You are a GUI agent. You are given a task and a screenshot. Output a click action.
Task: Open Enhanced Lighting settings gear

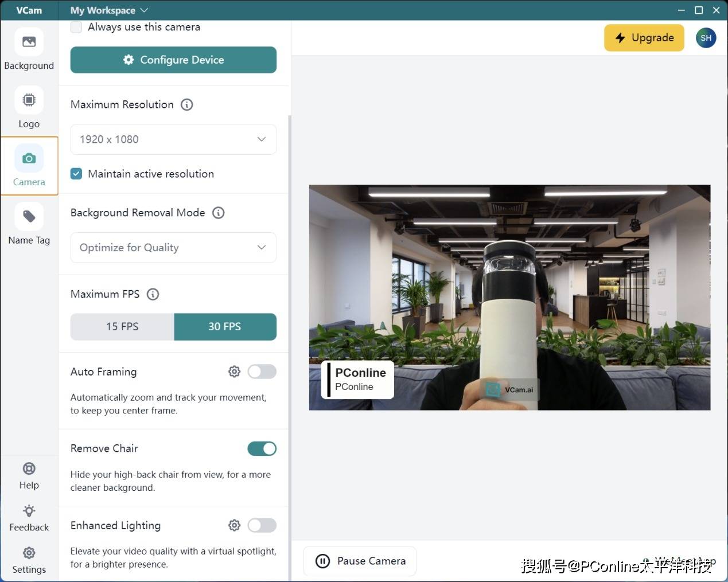pos(234,525)
